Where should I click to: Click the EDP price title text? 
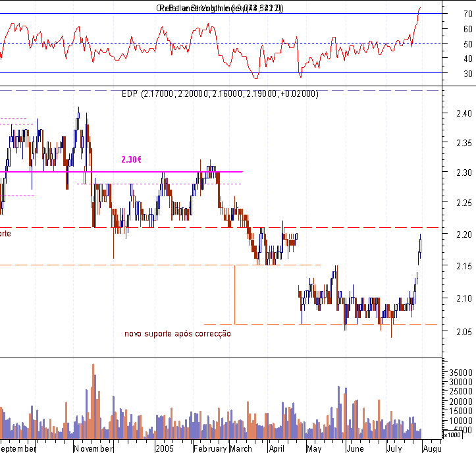220,93
